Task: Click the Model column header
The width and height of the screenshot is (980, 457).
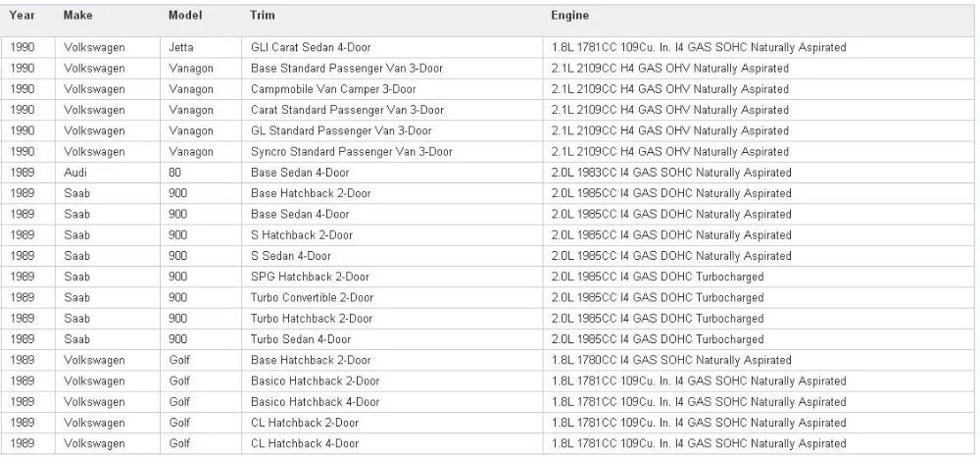Action: click(185, 15)
